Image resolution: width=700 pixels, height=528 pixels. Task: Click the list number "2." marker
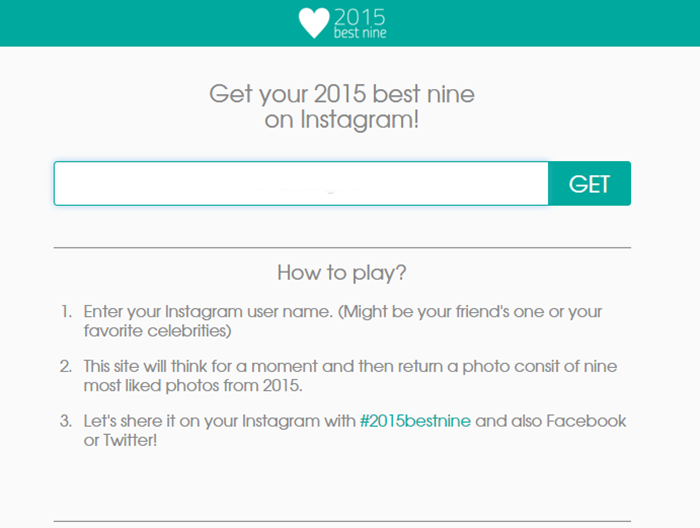[66, 366]
